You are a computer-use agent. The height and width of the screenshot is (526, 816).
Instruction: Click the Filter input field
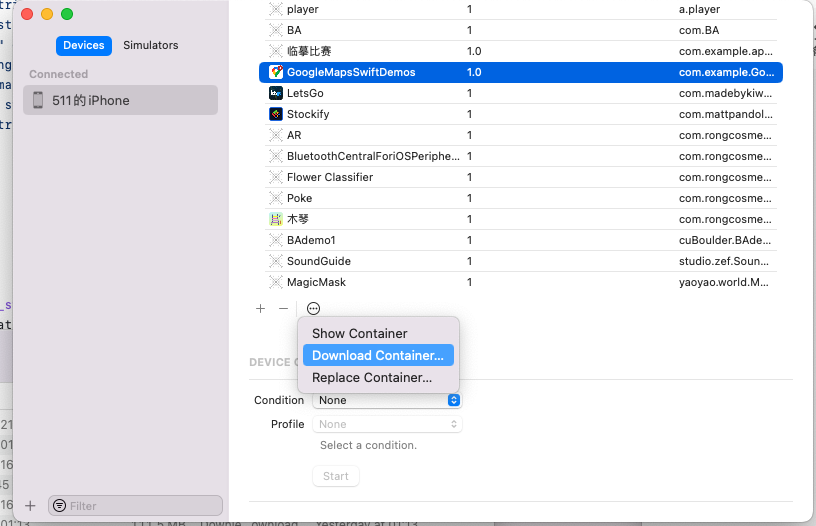tap(135, 506)
